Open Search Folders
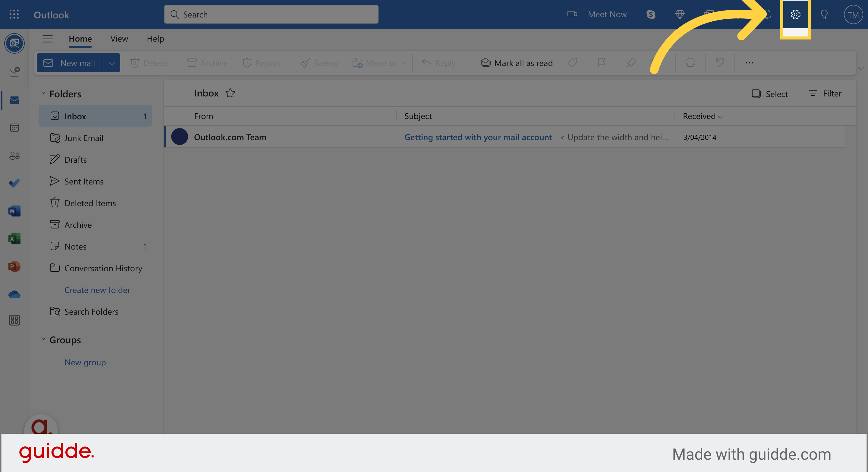The image size is (868, 472). point(95,312)
